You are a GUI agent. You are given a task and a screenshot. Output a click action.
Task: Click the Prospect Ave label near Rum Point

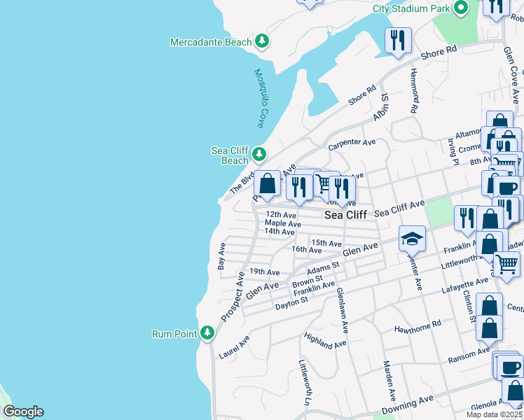(233, 297)
